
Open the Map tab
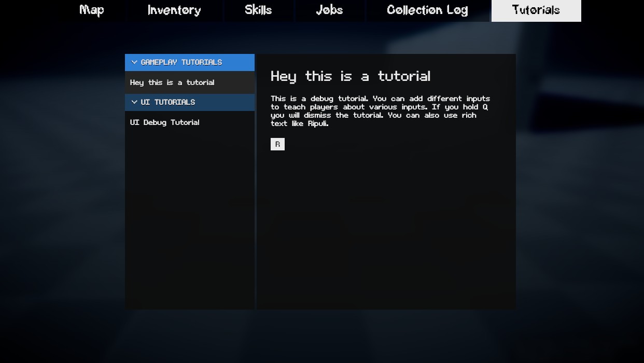click(x=92, y=10)
